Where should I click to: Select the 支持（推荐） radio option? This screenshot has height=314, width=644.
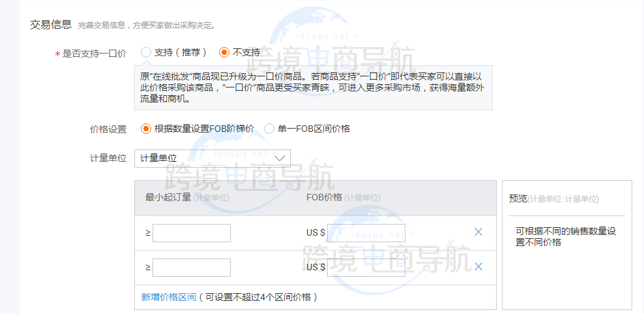click(x=146, y=52)
